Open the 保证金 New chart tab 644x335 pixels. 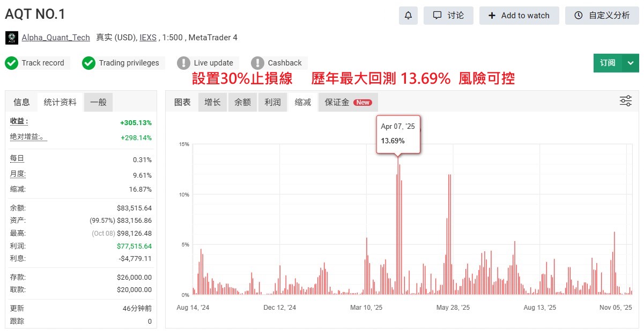[347, 101]
